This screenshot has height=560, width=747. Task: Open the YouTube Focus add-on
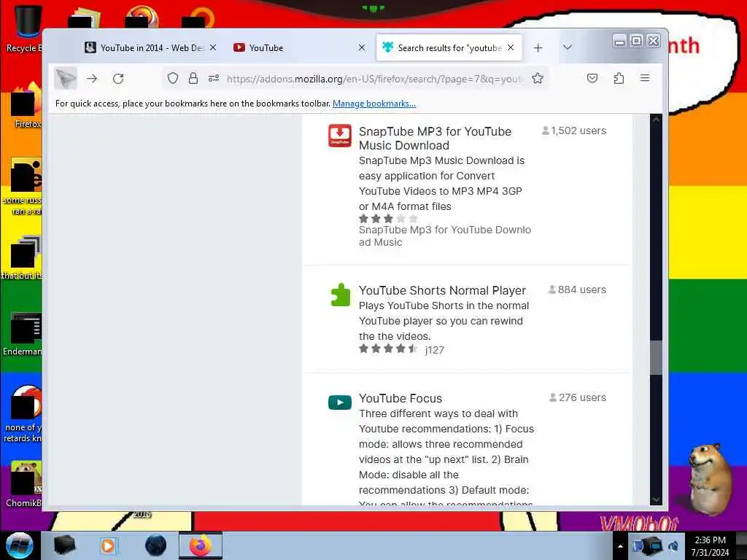tap(400, 399)
